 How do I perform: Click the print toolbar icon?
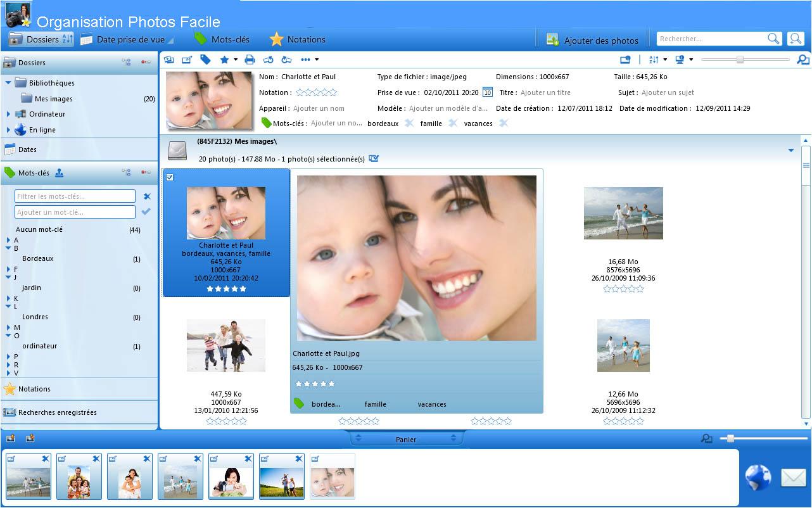pos(250,60)
